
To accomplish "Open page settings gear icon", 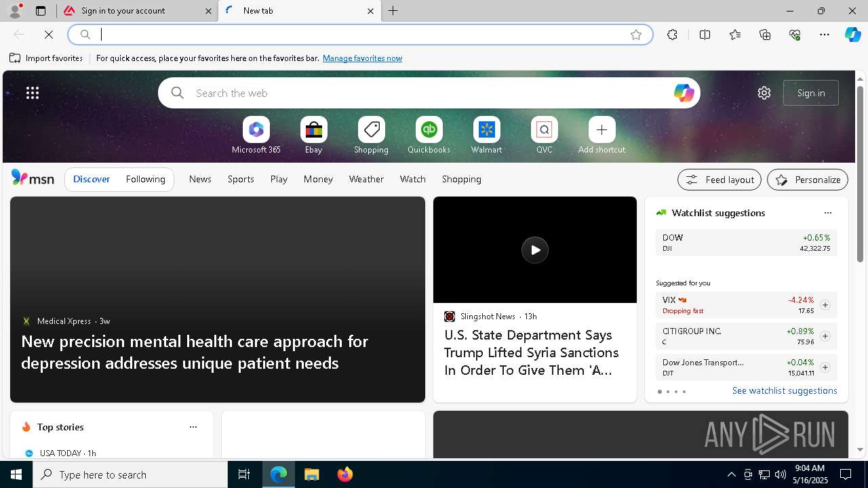I will point(764,93).
